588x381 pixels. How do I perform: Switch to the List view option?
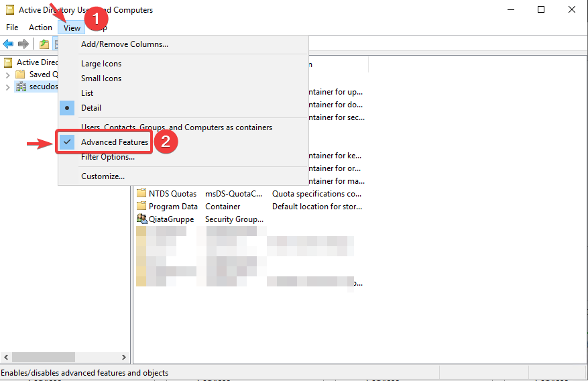point(87,93)
